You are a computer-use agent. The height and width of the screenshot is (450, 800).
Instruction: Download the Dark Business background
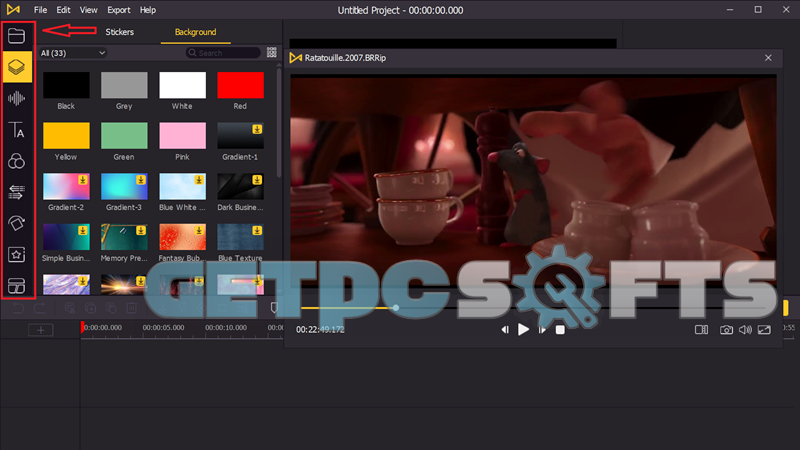pos(257,180)
